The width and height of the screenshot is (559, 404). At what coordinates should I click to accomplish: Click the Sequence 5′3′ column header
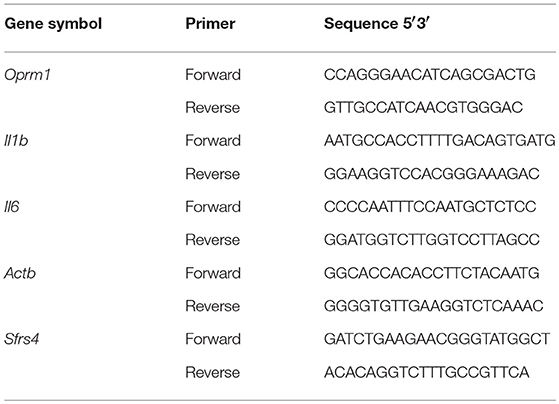click(375, 24)
